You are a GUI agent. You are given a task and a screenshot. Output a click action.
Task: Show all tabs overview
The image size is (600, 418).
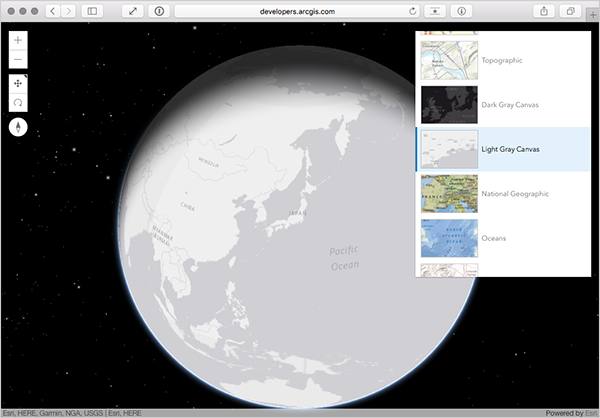tap(570, 11)
